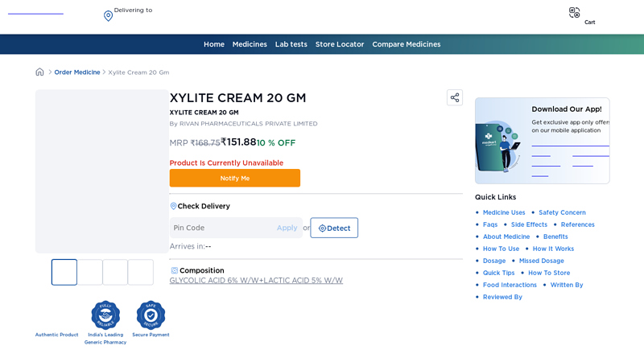Select the first product thumbnail

64,272
